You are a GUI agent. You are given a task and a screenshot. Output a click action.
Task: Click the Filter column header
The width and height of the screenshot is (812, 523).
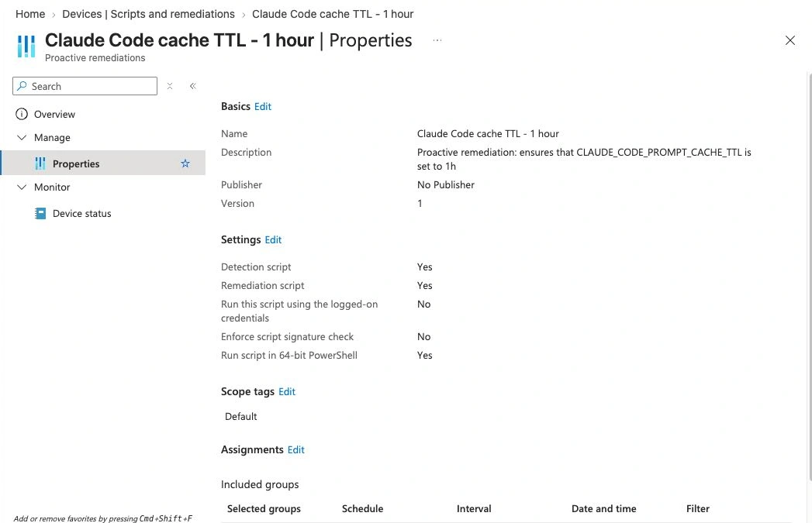pos(697,508)
